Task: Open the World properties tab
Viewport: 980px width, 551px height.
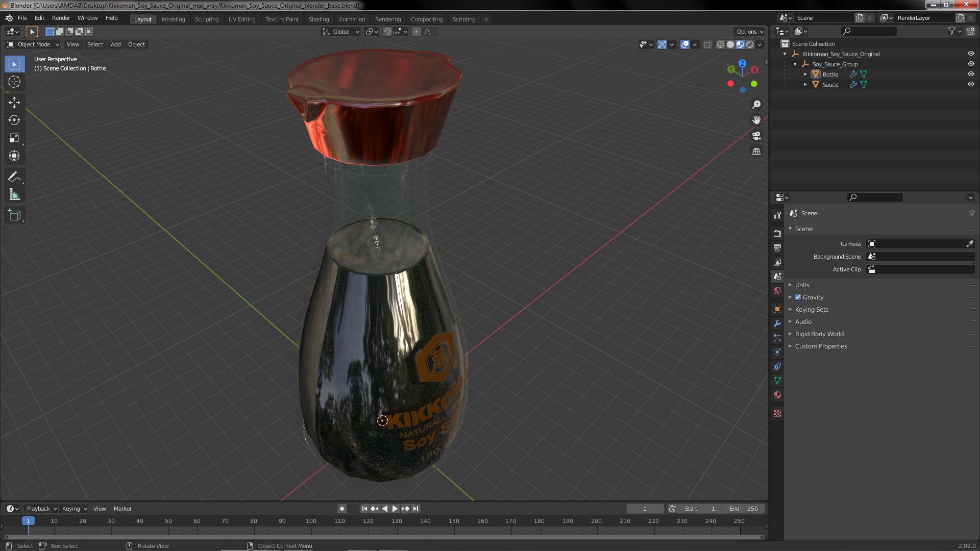Action: [777, 291]
